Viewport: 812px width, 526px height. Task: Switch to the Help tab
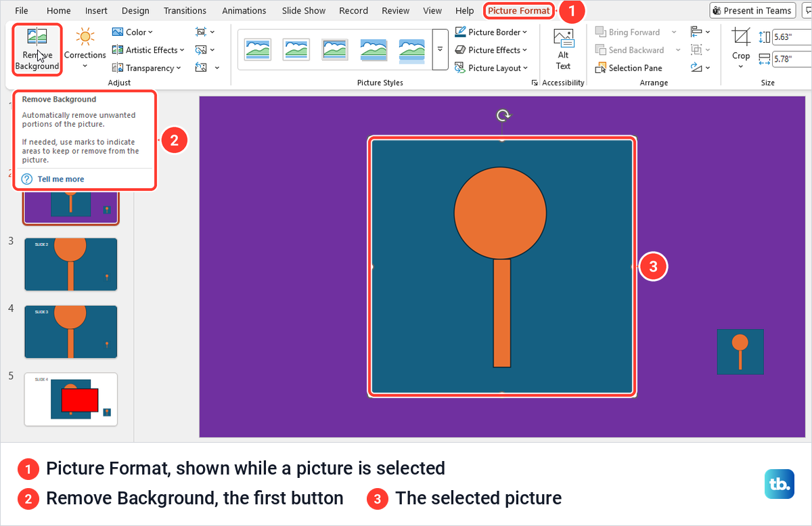point(465,11)
